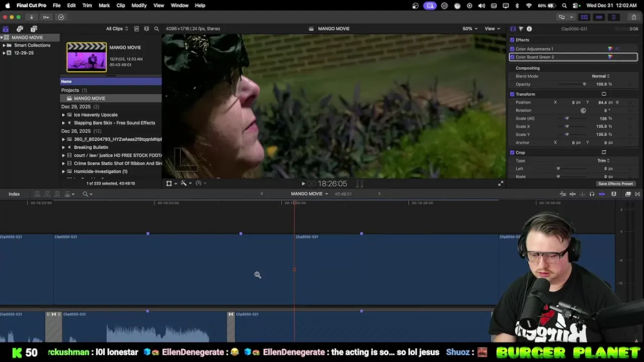Image resolution: width=644 pixels, height=362 pixels.
Task: Click the Share export icon
Action: pos(633,17)
